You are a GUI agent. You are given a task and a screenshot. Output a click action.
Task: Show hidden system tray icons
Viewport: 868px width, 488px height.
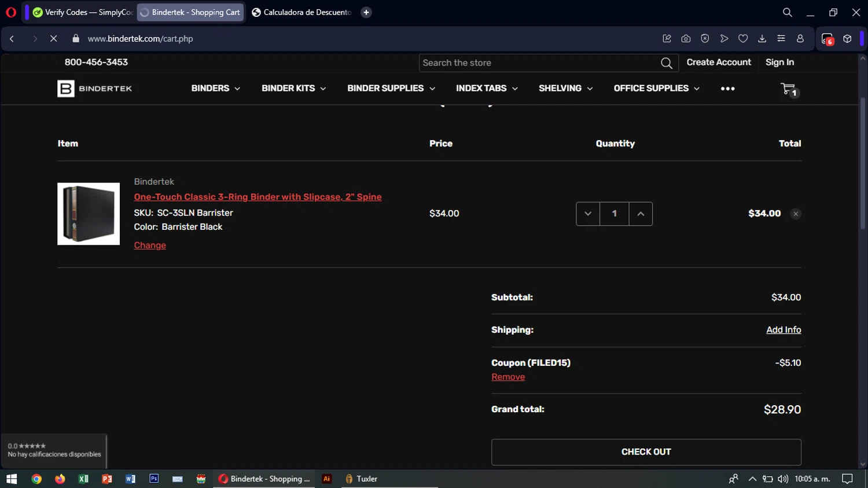coord(752,479)
